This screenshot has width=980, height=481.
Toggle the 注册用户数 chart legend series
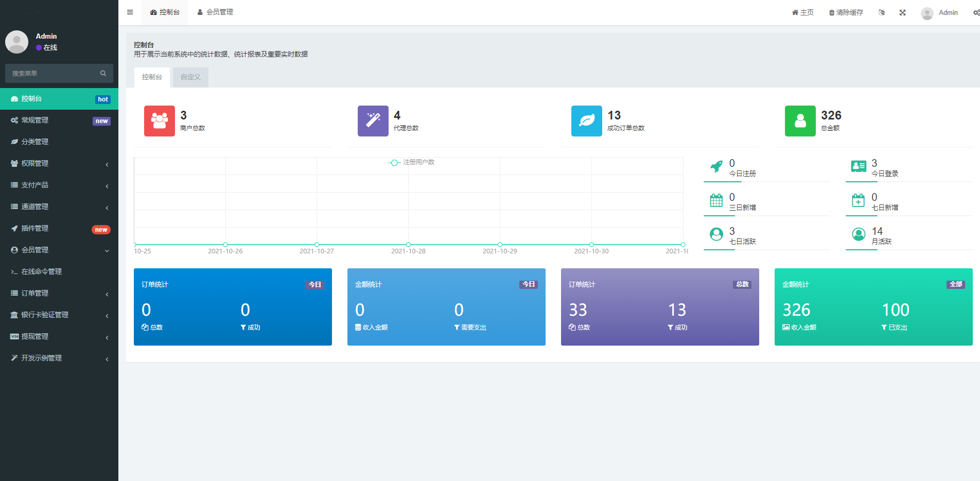(x=411, y=162)
